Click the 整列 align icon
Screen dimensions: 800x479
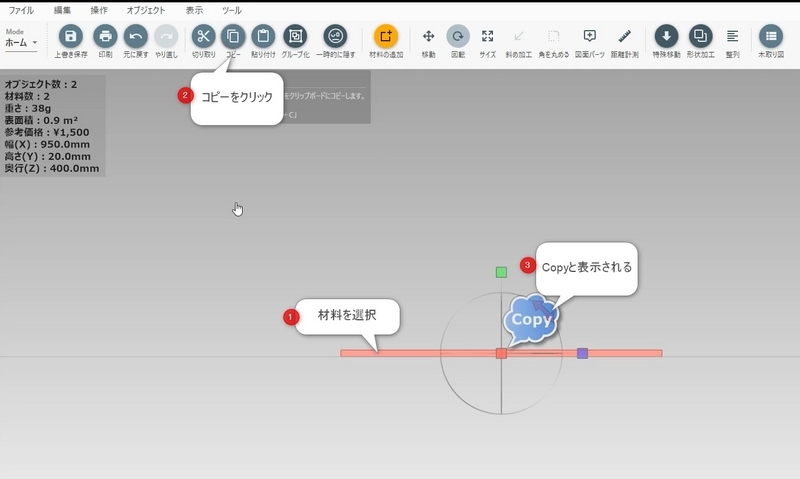point(732,36)
